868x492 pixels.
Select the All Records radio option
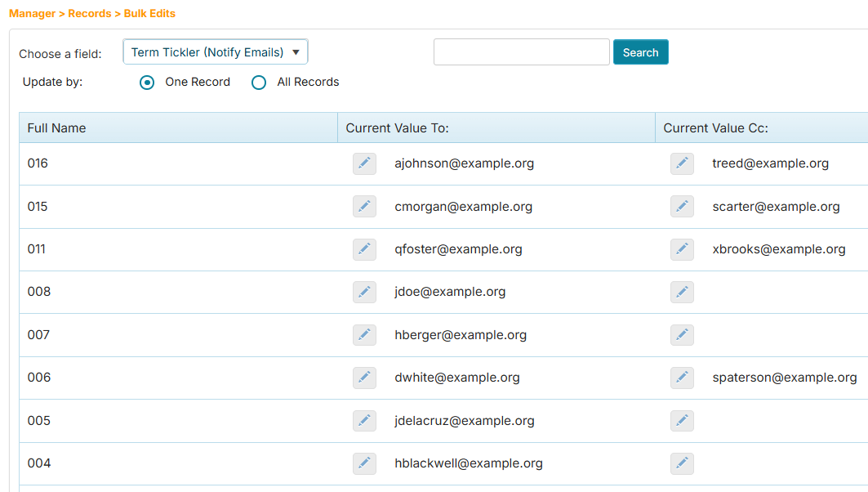pyautogui.click(x=259, y=83)
